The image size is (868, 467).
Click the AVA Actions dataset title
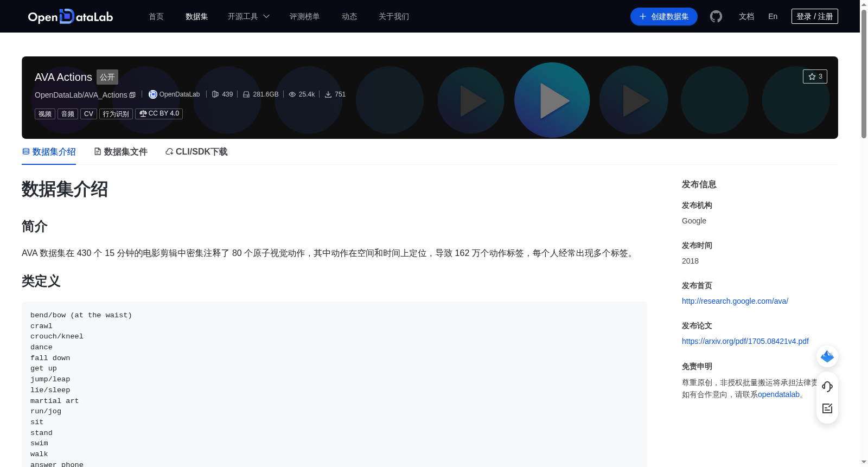pyautogui.click(x=63, y=77)
